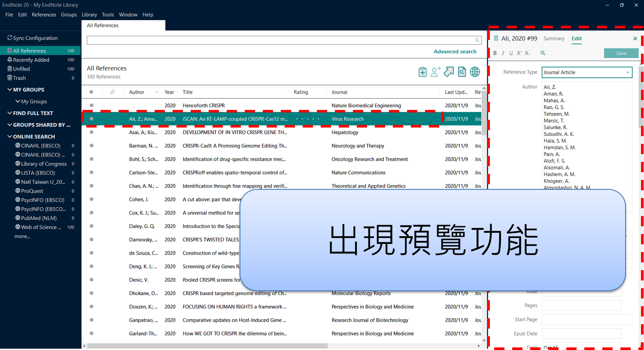Collapse the ONLINE SEARCH section chevron
Screen dimensions: 644x350
[x=9, y=137]
